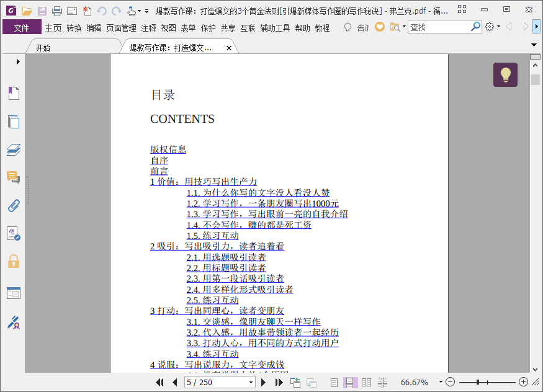Image resolution: width=543 pixels, height=392 pixels.
Task: Click the Open folder icon
Action: tap(27, 11)
